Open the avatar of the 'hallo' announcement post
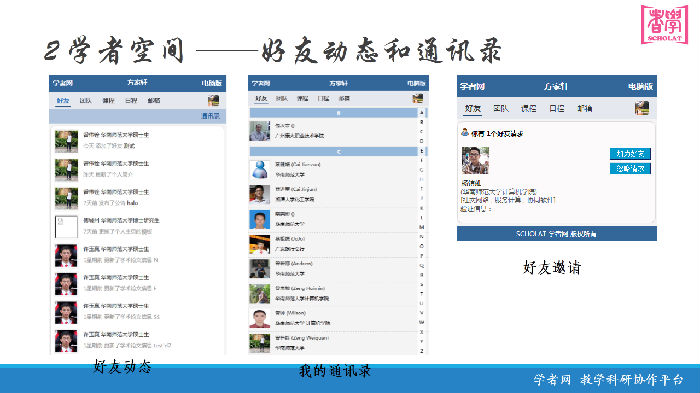This screenshot has width=700, height=393. point(66,198)
